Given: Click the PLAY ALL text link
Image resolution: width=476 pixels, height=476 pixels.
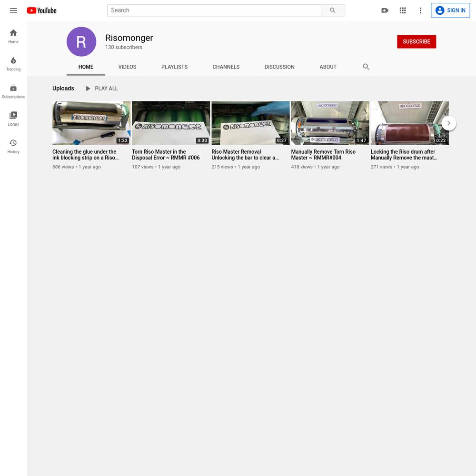Looking at the screenshot, I should pos(106,89).
